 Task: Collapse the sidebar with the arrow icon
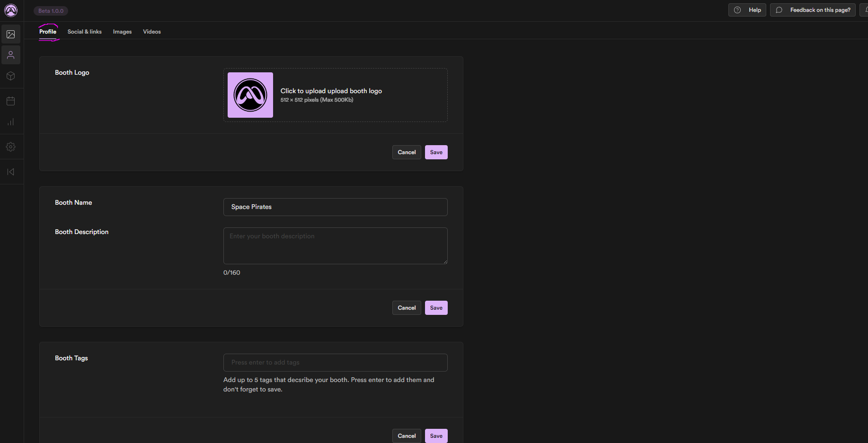click(x=11, y=172)
